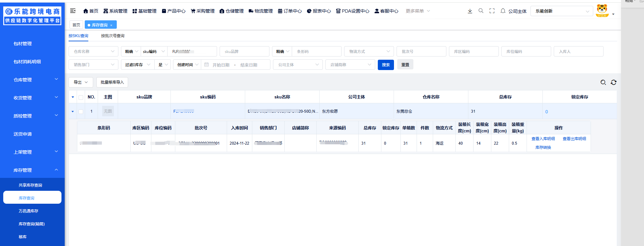Click the table search icon beside refresh

pos(603,82)
